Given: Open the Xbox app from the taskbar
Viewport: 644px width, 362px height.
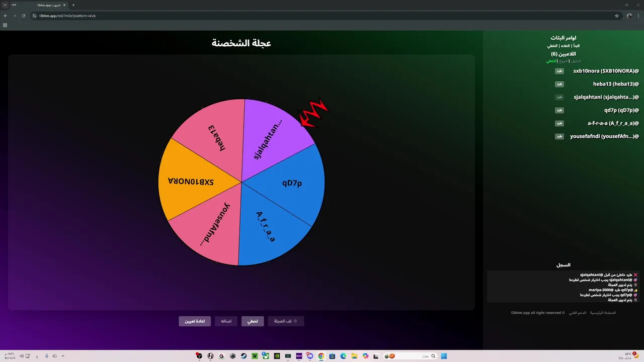Looking at the screenshot, I should (266, 356).
